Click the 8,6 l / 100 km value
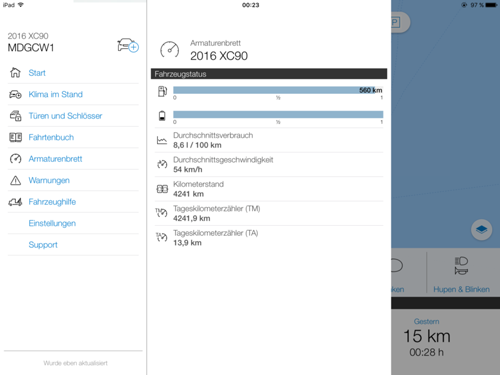The image size is (500, 375). [197, 145]
